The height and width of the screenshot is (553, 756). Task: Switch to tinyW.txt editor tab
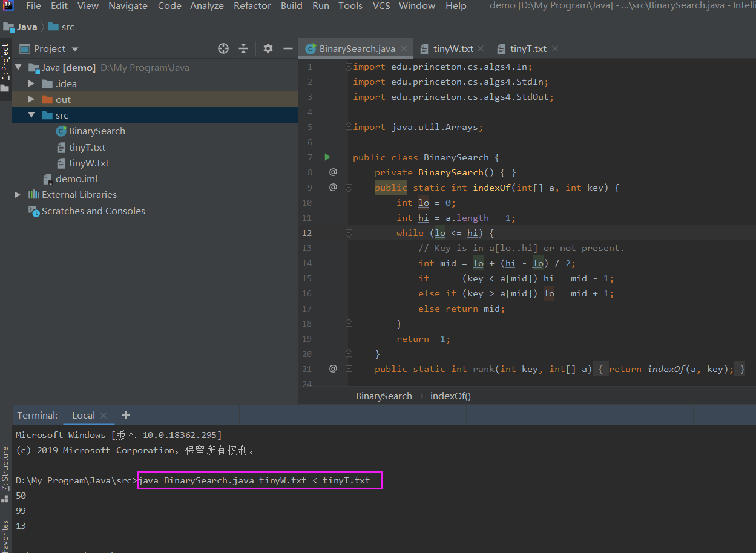[x=453, y=49]
